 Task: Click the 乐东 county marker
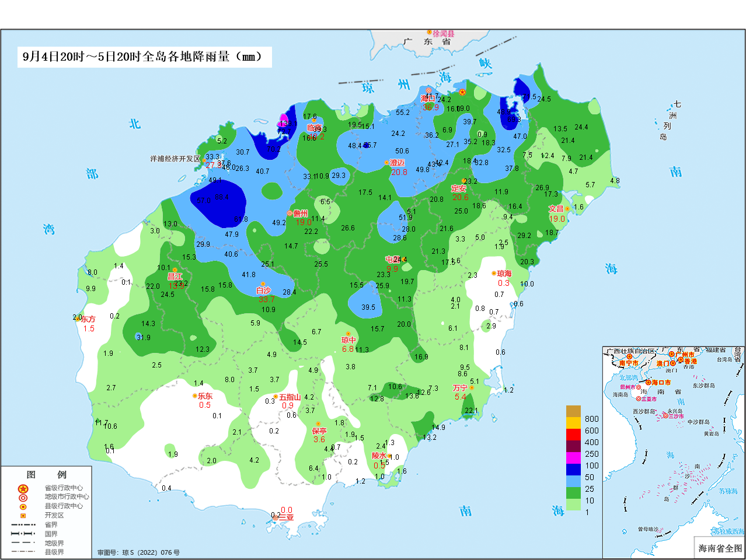[195, 395]
